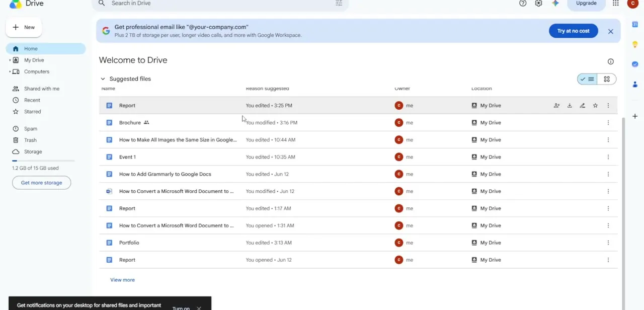Open more actions for Event 1 row
Screen dimensions: 644x310
pos(608,157)
